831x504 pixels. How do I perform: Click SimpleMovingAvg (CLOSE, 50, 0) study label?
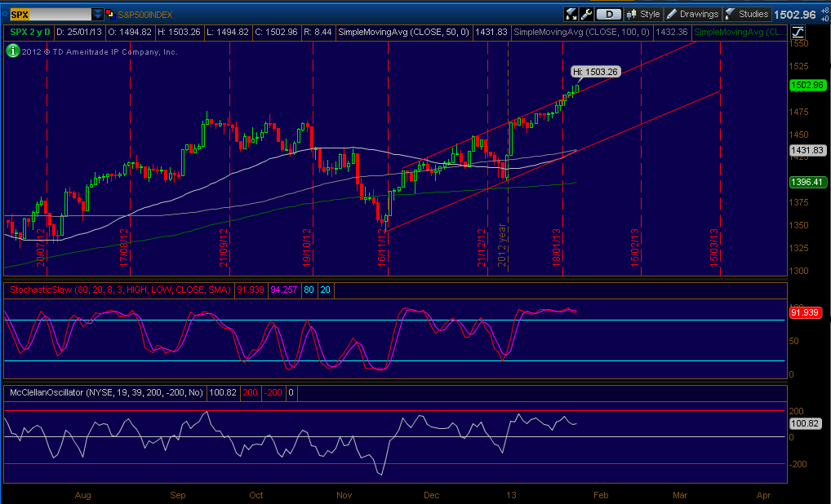click(x=403, y=32)
